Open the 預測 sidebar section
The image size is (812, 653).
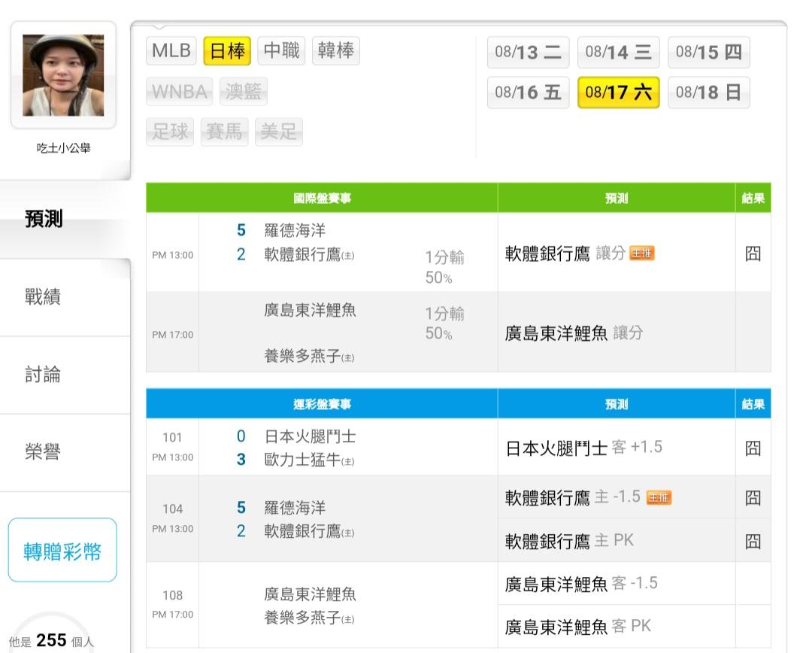pyautogui.click(x=65, y=219)
